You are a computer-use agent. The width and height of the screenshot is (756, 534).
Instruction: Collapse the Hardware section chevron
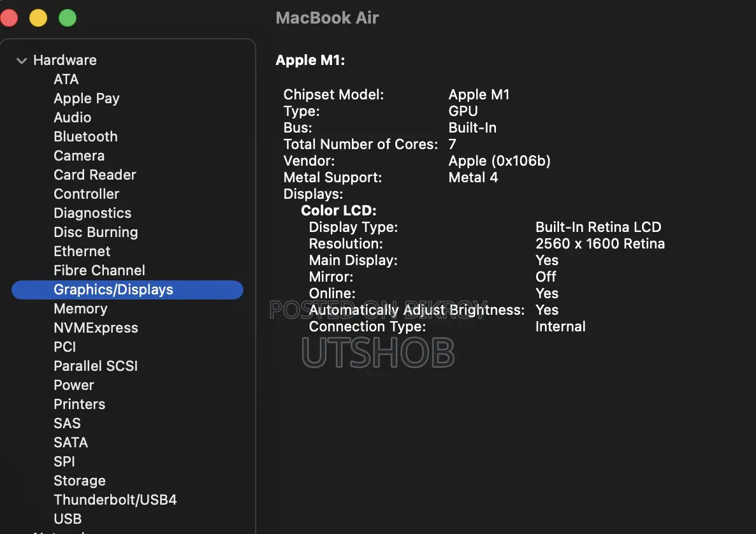(x=21, y=61)
